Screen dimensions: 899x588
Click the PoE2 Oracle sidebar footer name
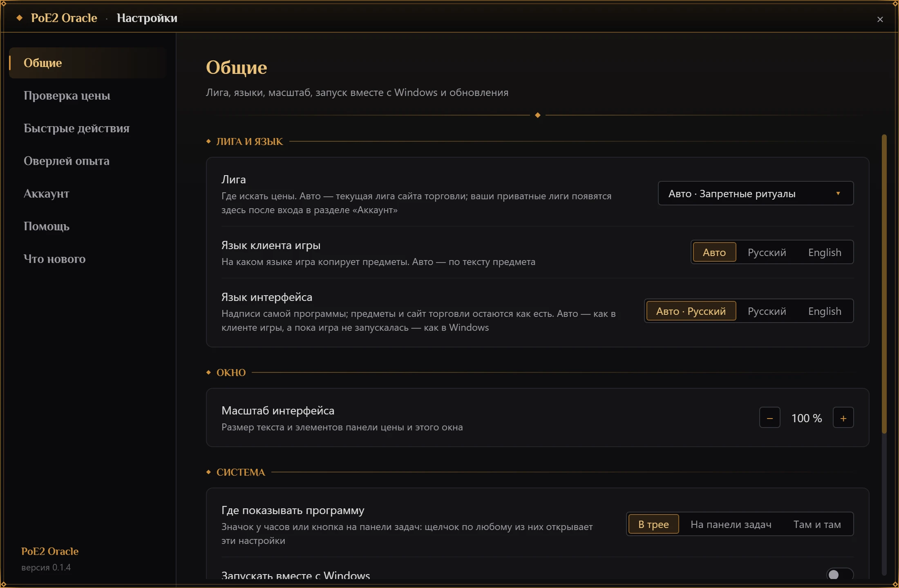point(50,551)
